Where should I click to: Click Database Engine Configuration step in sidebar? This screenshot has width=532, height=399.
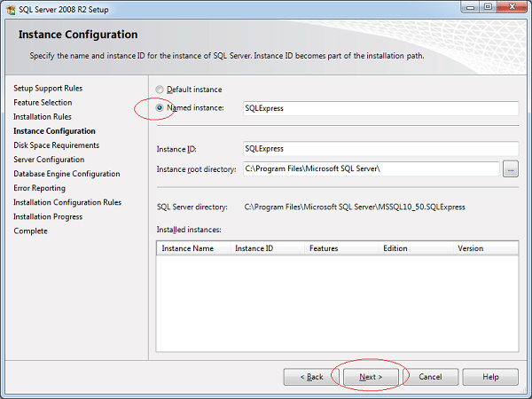pos(66,174)
